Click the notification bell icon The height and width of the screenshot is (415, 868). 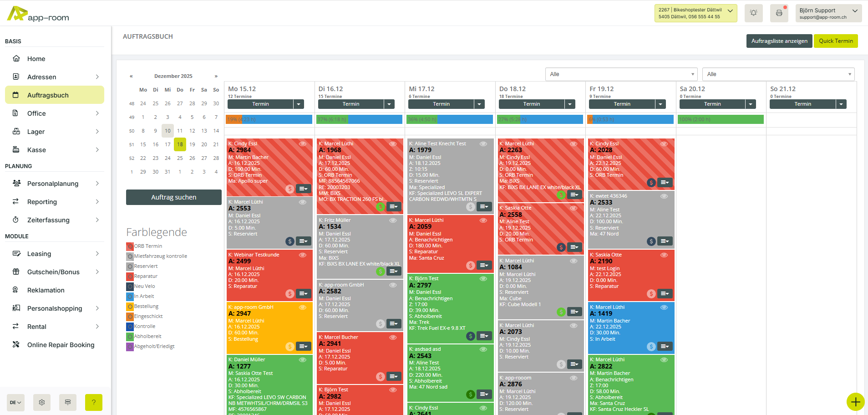pyautogui.click(x=753, y=13)
